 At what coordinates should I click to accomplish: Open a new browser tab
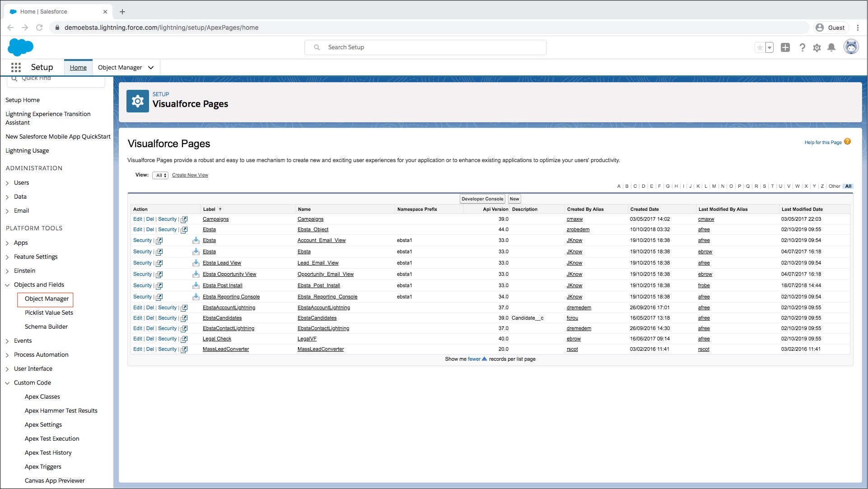click(x=122, y=12)
